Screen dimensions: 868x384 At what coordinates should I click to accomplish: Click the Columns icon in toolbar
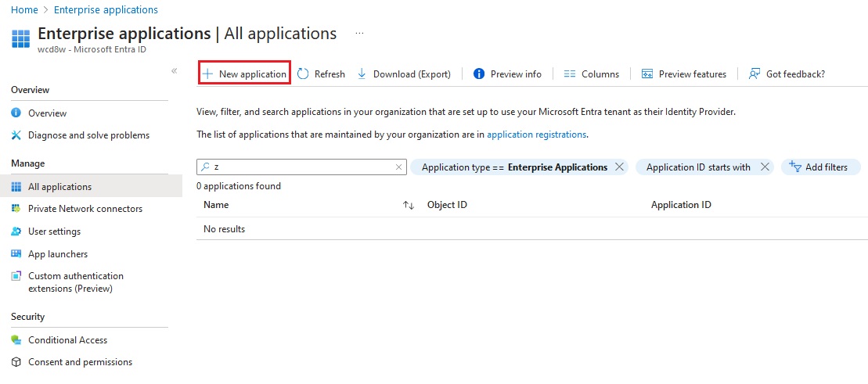(570, 74)
